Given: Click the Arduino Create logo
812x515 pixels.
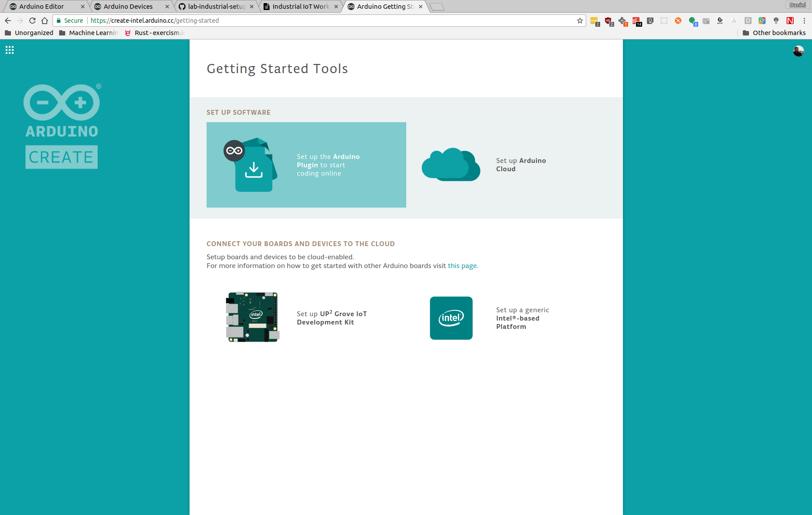Looking at the screenshot, I should (x=62, y=126).
